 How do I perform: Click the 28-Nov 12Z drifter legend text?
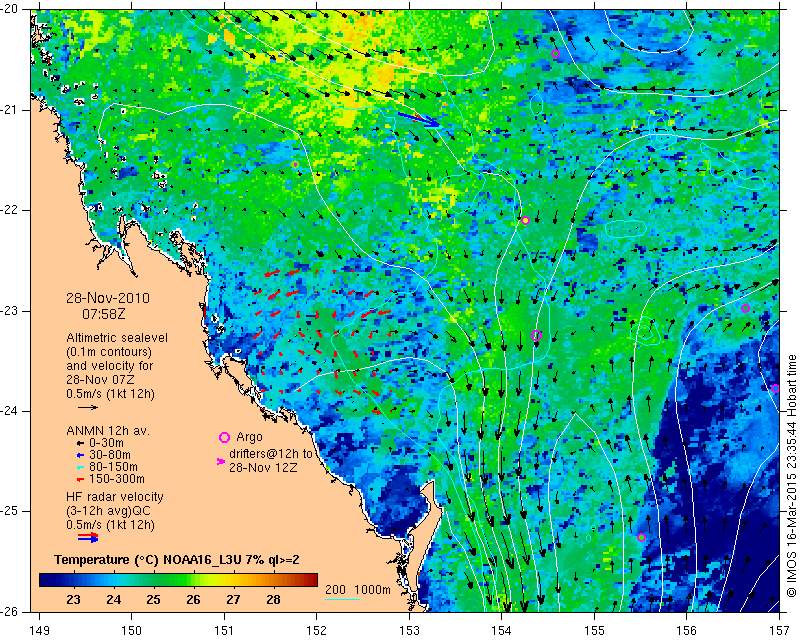pyautogui.click(x=263, y=467)
